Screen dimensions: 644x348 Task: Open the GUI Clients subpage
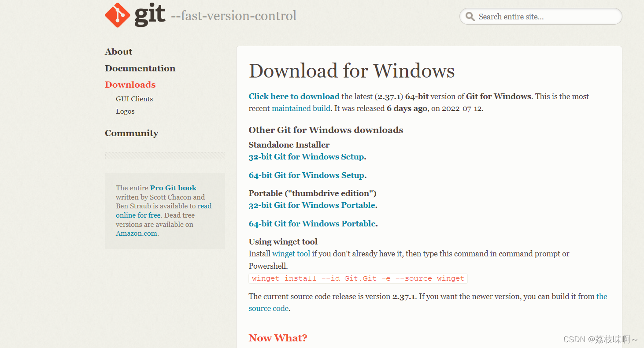[x=134, y=99]
